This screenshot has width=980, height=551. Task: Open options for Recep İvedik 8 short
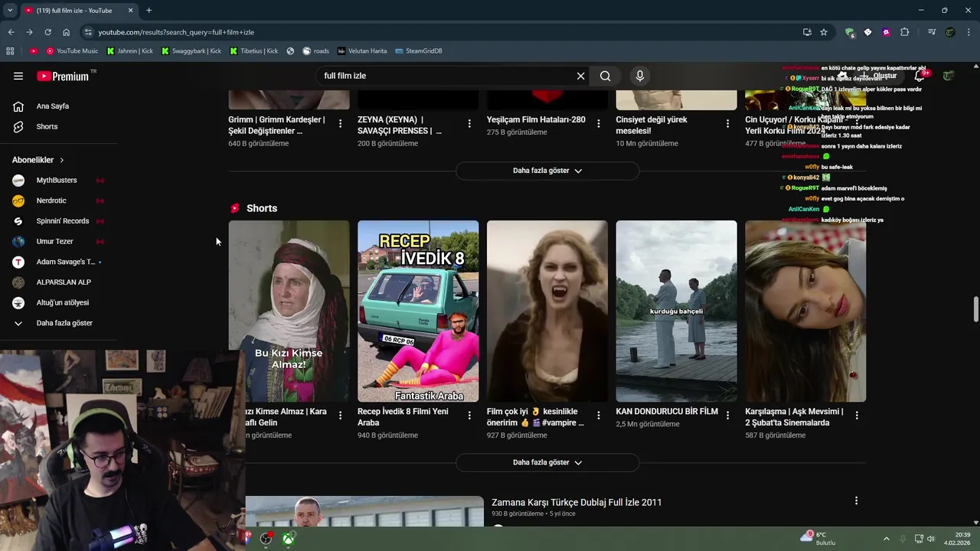click(469, 415)
